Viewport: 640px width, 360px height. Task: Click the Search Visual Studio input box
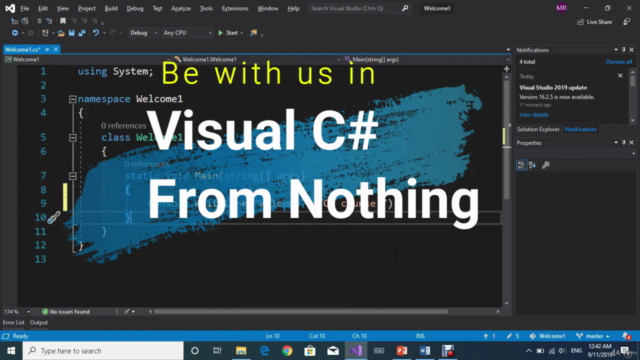[354, 8]
